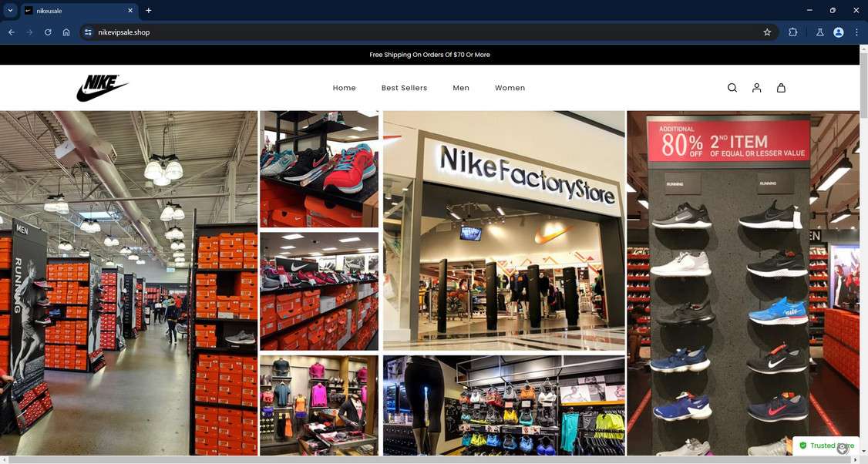Select the nikeusale browser tab
The width and height of the screenshot is (868, 464).
(79, 11)
